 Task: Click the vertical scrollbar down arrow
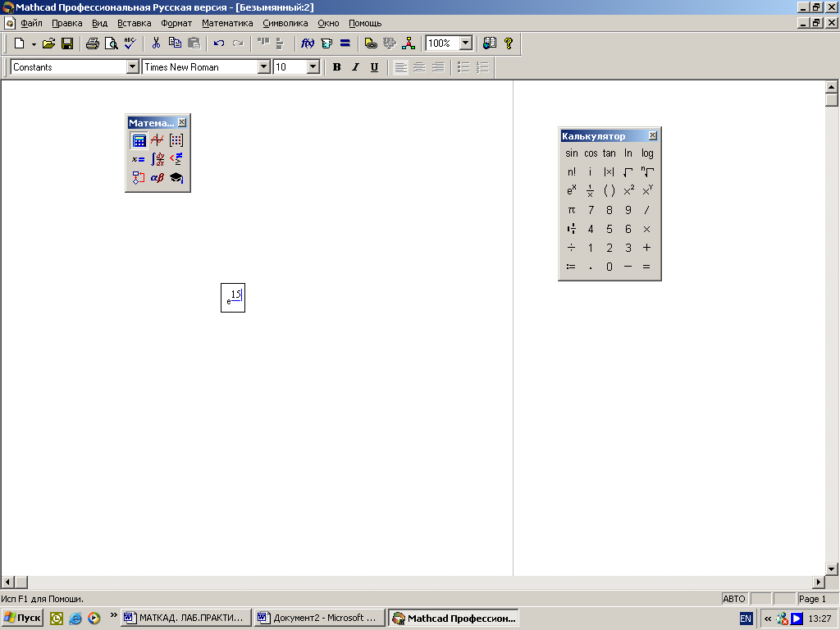point(832,569)
